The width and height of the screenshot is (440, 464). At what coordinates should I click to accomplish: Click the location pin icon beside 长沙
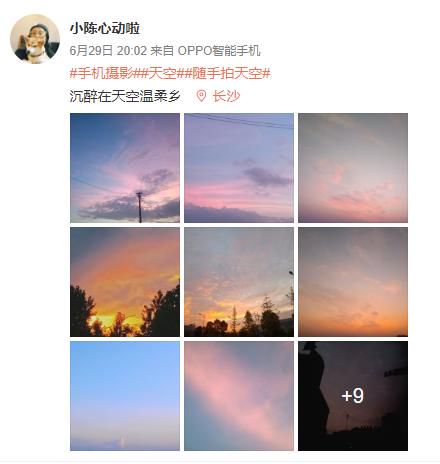201,96
